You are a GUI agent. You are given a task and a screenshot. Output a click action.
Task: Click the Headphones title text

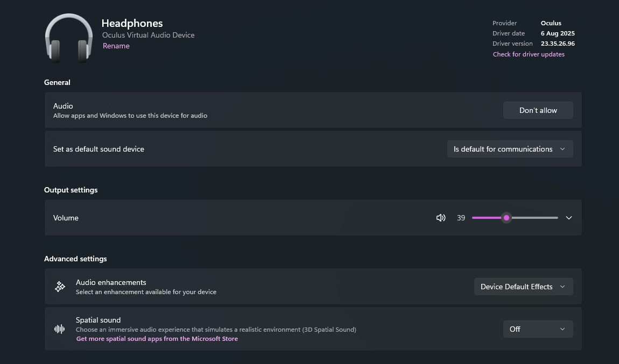132,23
